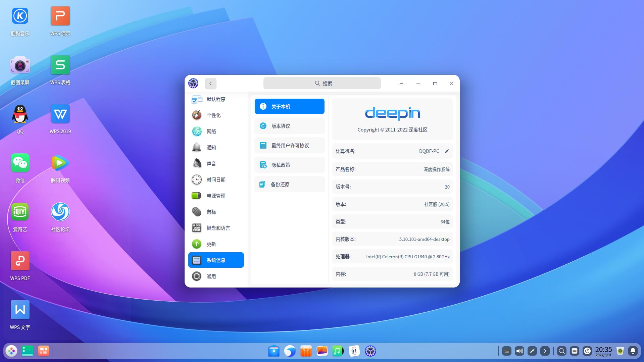Open file manager from the dock

(x=274, y=351)
